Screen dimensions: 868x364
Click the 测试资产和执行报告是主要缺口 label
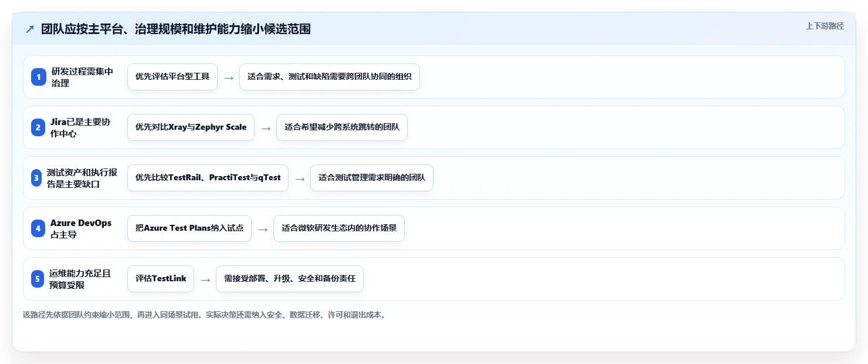tap(82, 178)
